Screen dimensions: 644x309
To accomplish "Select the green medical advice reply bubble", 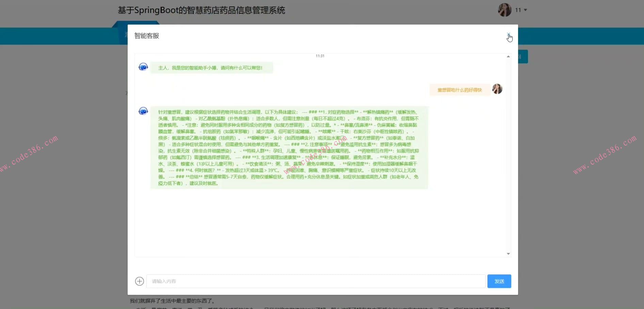I will pyautogui.click(x=289, y=148).
